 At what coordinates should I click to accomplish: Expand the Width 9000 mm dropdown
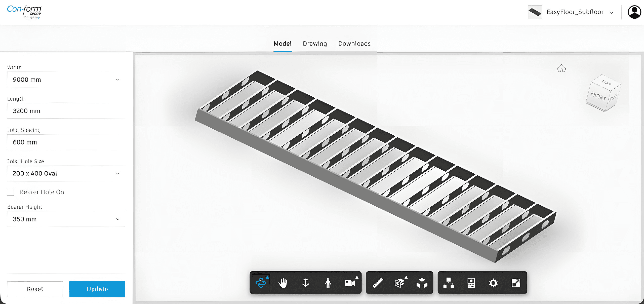pyautogui.click(x=66, y=80)
